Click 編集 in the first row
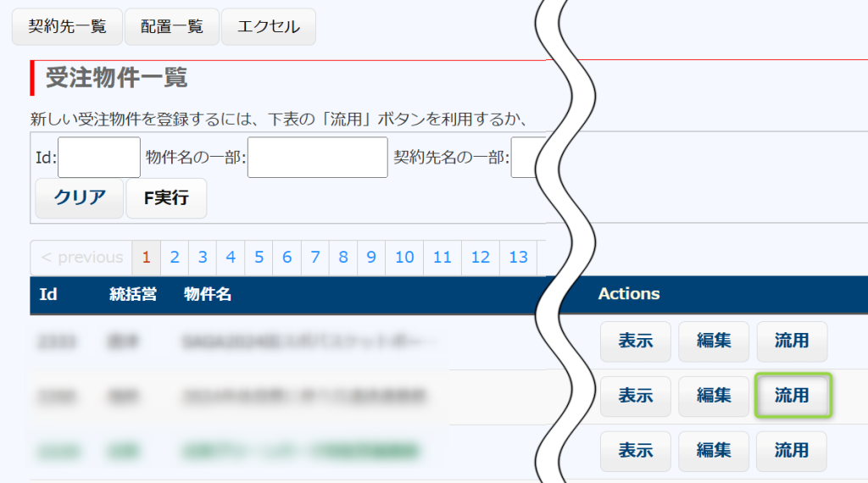Screen dimensions: 868x483 (713, 341)
